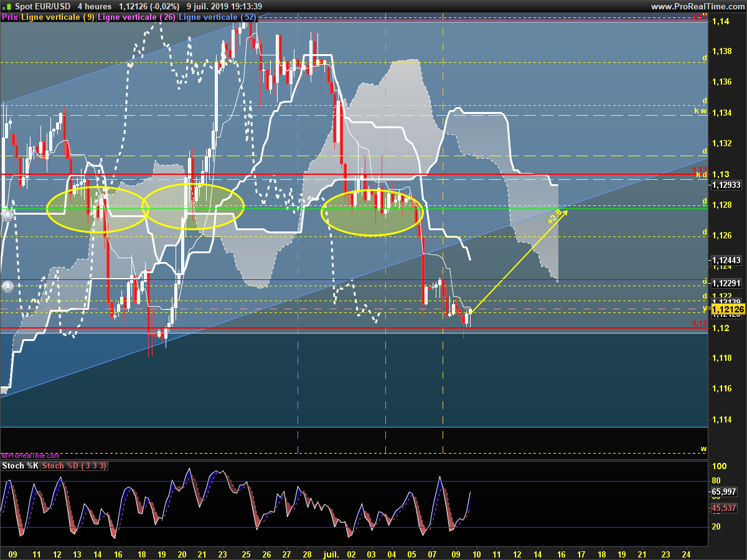Select the Ligne verticale (52) label
747x560 pixels.
(217, 17)
